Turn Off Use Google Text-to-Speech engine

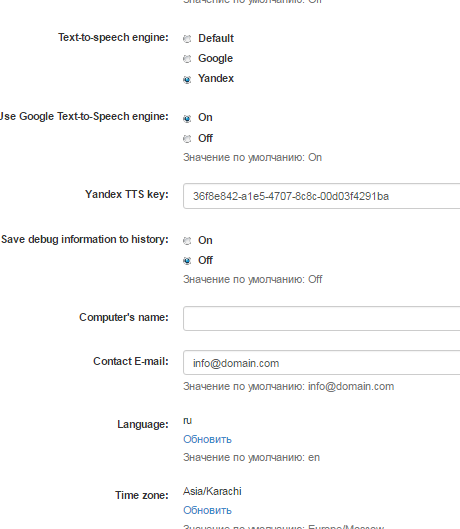point(187,139)
